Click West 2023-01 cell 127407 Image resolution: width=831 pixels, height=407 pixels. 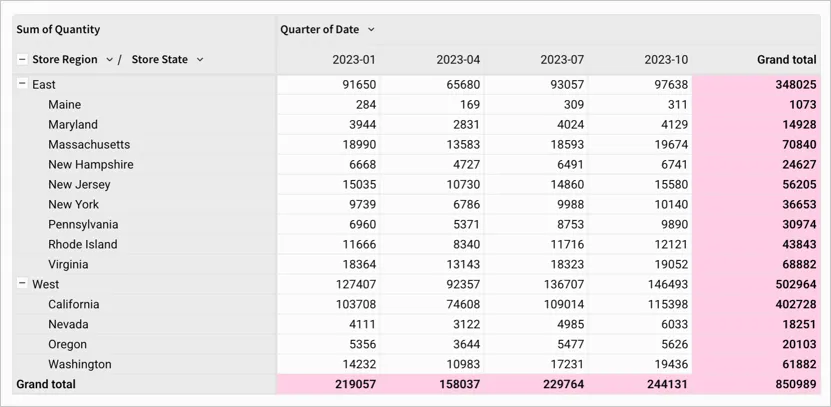329,284
